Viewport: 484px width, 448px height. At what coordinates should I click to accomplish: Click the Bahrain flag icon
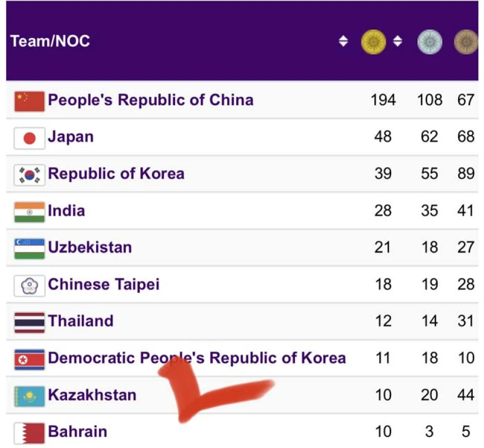[29, 432]
